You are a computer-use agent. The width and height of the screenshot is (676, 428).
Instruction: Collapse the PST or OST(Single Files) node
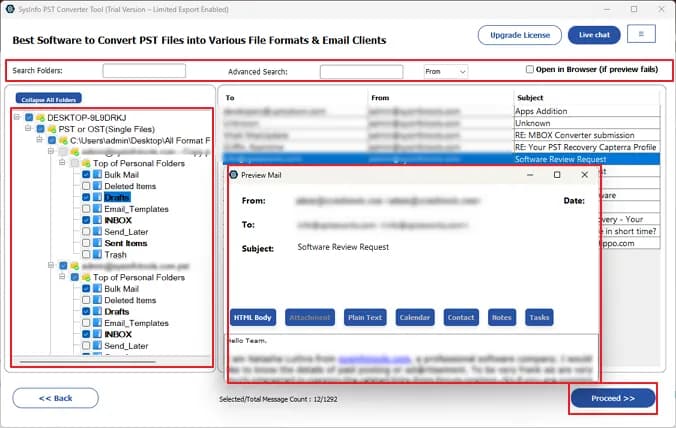[28, 128]
